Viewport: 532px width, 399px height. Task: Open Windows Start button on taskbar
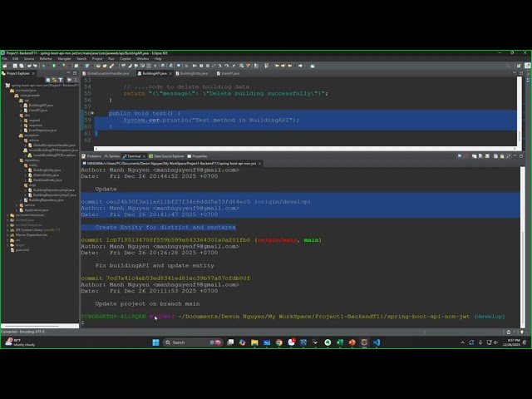(x=155, y=342)
